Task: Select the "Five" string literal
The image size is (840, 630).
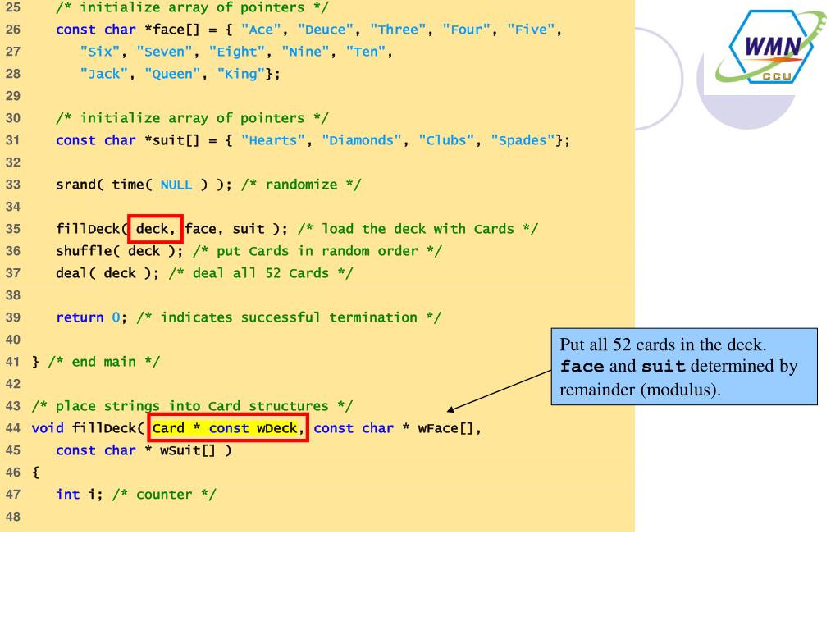Action: tap(531, 30)
